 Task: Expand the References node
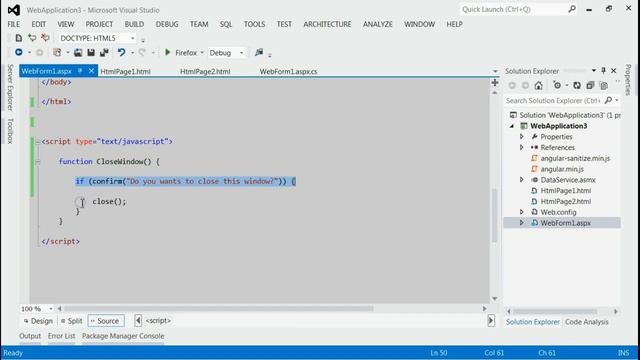[522, 147]
